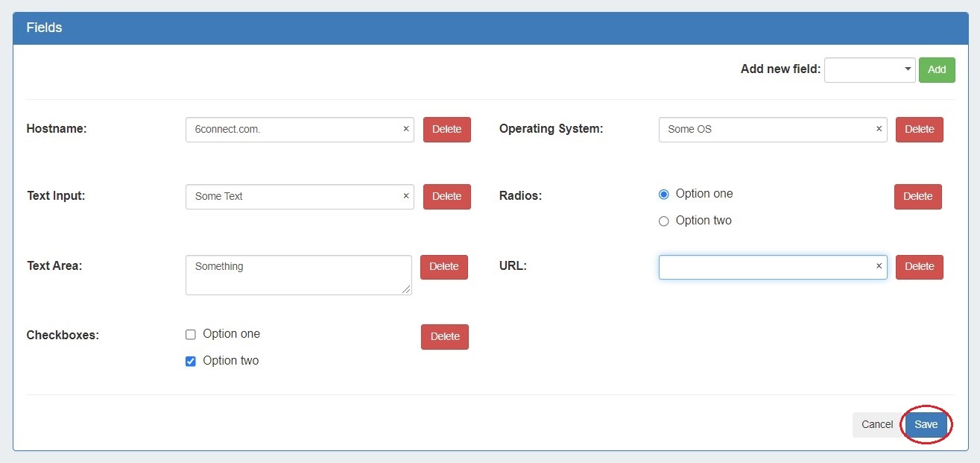Viewport: 980px width, 463px height.
Task: Click the x icon in Text Input field
Action: (x=406, y=196)
